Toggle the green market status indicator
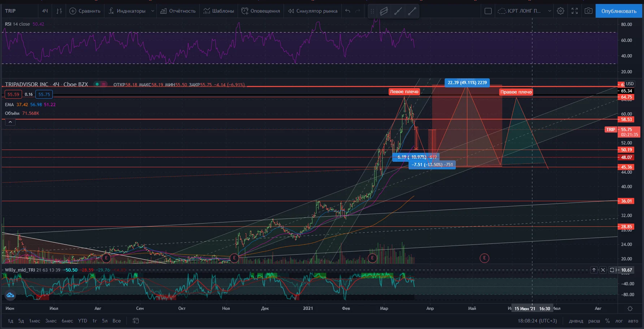Image resolution: width=644 pixels, height=329 pixels. [97, 84]
